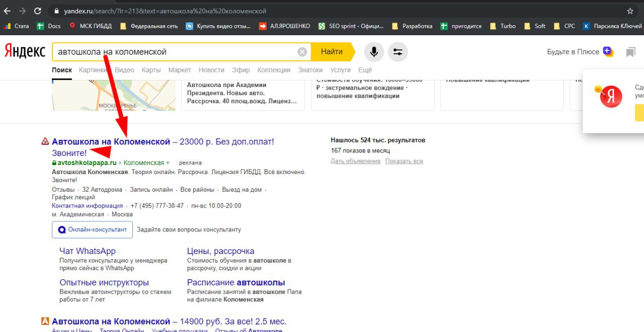Click Показать все link
This screenshot has height=332, width=644.
click(404, 161)
